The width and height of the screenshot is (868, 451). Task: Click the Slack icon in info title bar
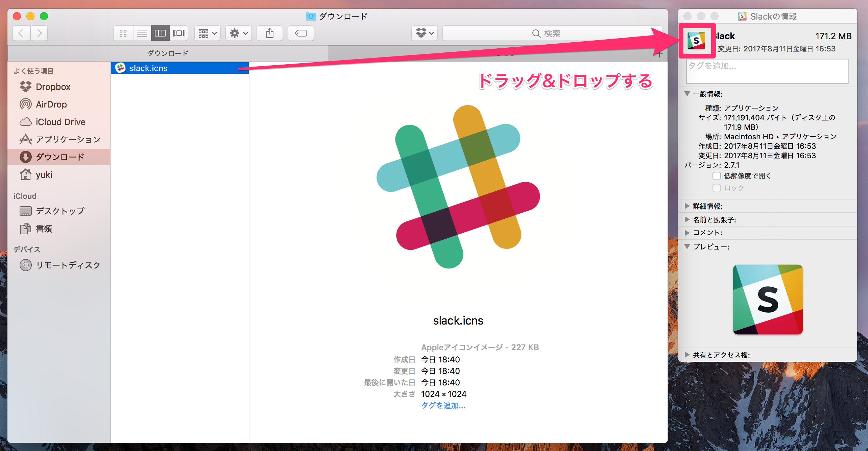pos(742,16)
